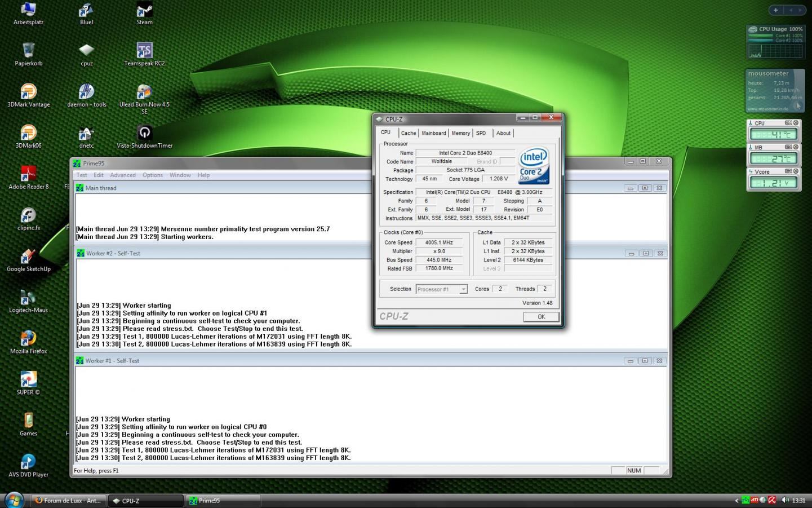
Task: Maximize the Worker #2 - Self-Test subwindow
Action: click(x=646, y=254)
